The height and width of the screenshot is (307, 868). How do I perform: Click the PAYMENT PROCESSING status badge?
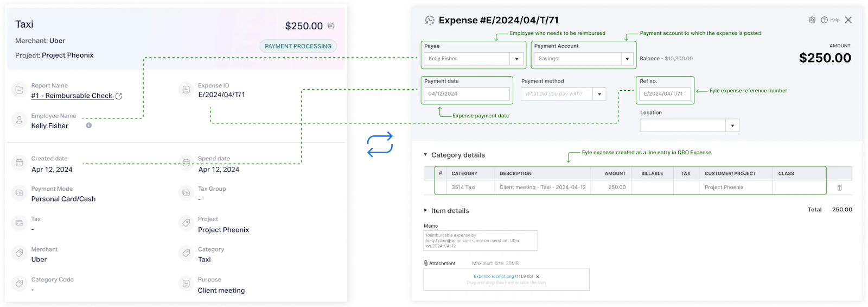coord(298,46)
